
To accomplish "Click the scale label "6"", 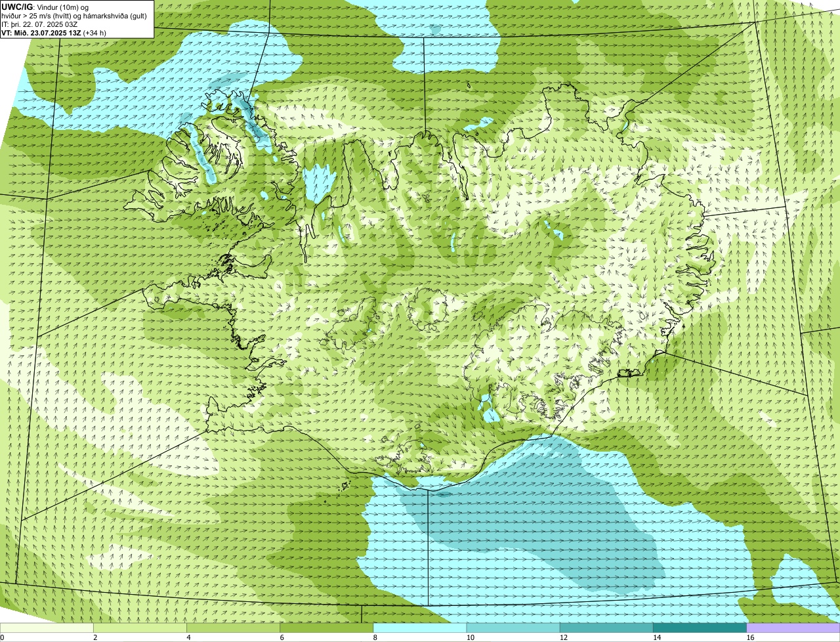I will 282,637.
